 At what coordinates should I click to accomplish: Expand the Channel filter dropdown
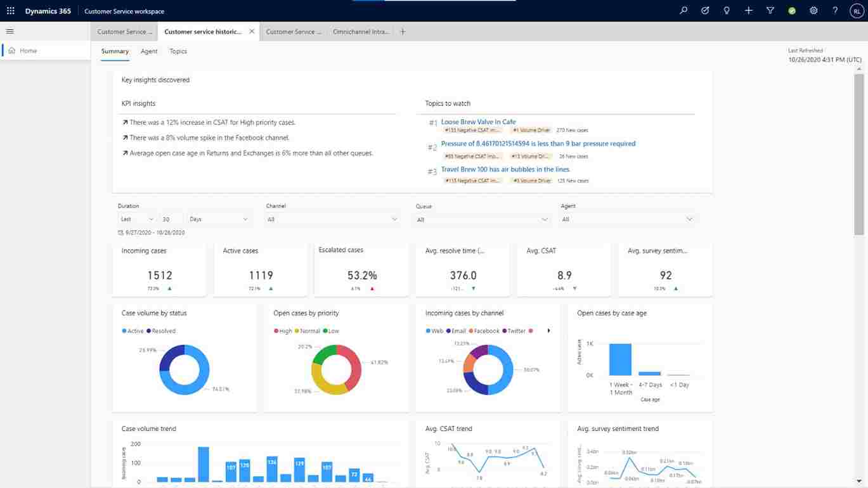tap(332, 219)
